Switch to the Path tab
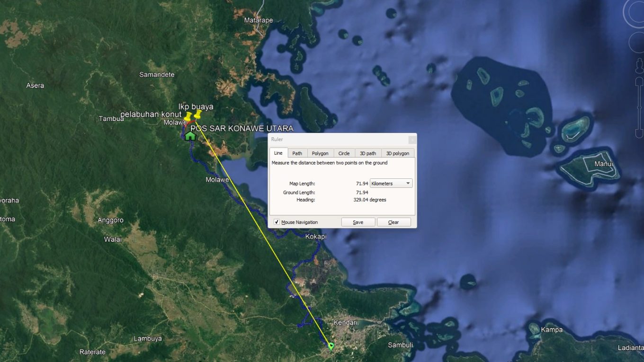 (297, 153)
